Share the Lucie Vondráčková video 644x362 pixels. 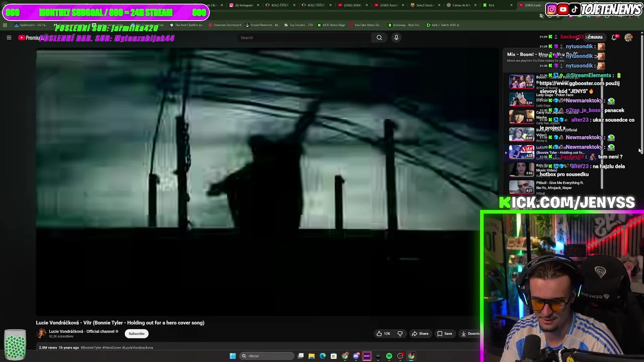[420, 334]
